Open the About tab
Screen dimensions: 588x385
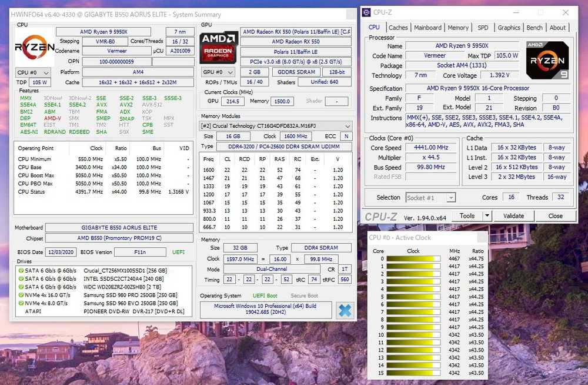pos(557,28)
